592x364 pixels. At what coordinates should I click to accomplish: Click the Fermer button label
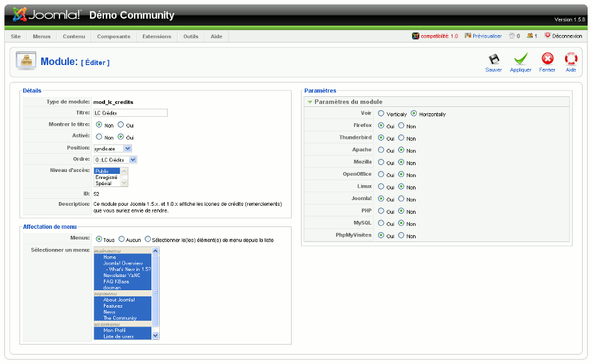[547, 70]
